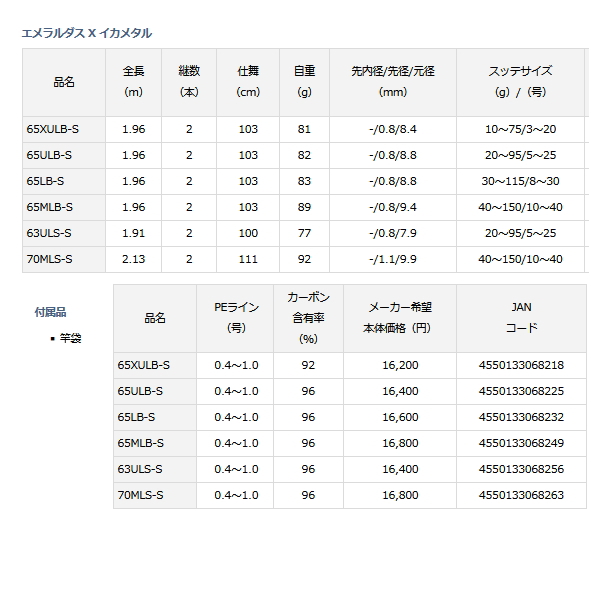This screenshot has width=600, height=600.
Task: Click JAN code 4550133068256
Action: [521, 470]
